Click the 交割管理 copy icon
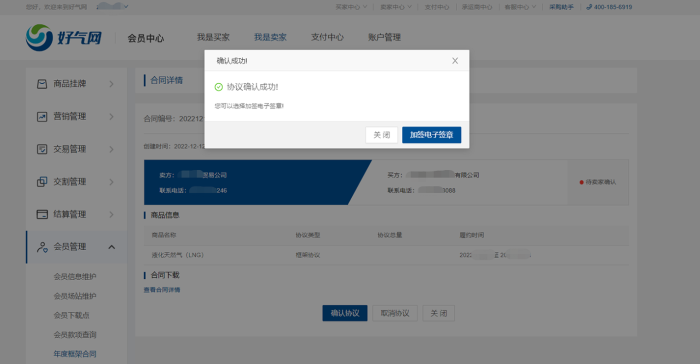Viewport: 700px width, 364px height. (42, 182)
